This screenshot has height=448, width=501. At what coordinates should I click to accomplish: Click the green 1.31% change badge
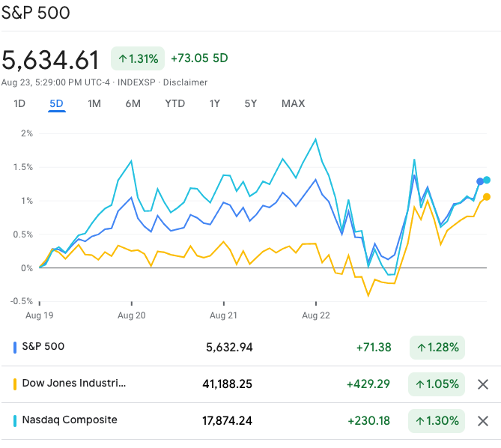(x=138, y=58)
